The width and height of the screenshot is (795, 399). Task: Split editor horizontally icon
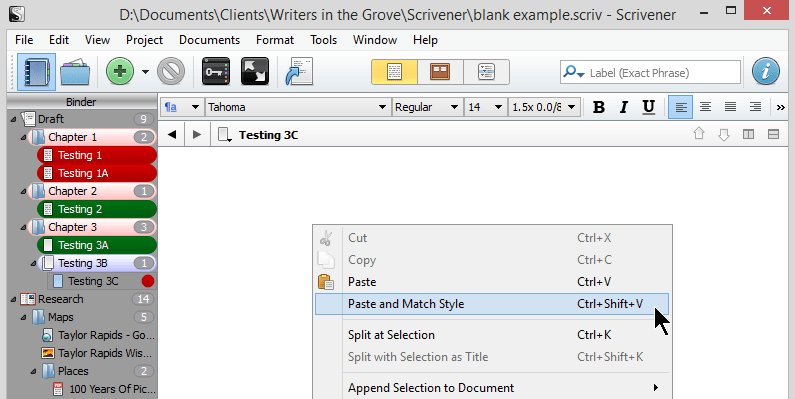point(773,134)
